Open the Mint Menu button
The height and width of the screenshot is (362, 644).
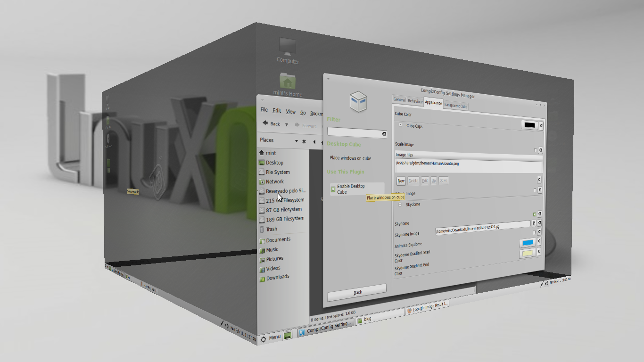click(271, 337)
